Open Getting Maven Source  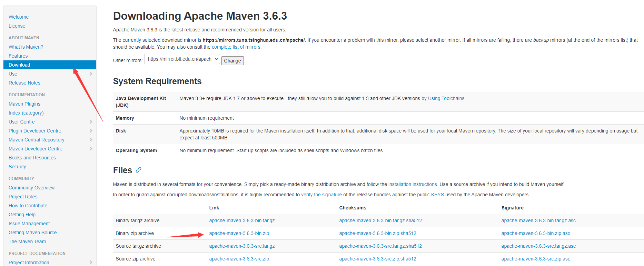[33, 233]
